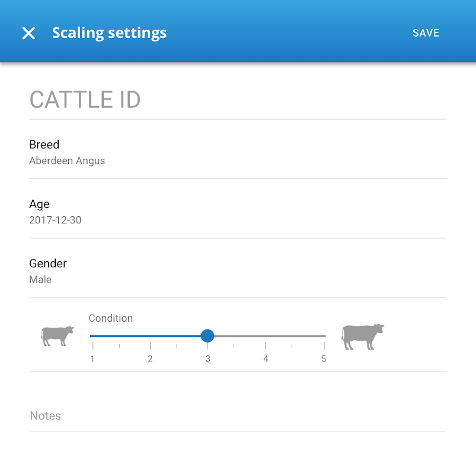Screen dimensions: 476x474
Task: Open the Breed selection row
Action: click(x=237, y=152)
